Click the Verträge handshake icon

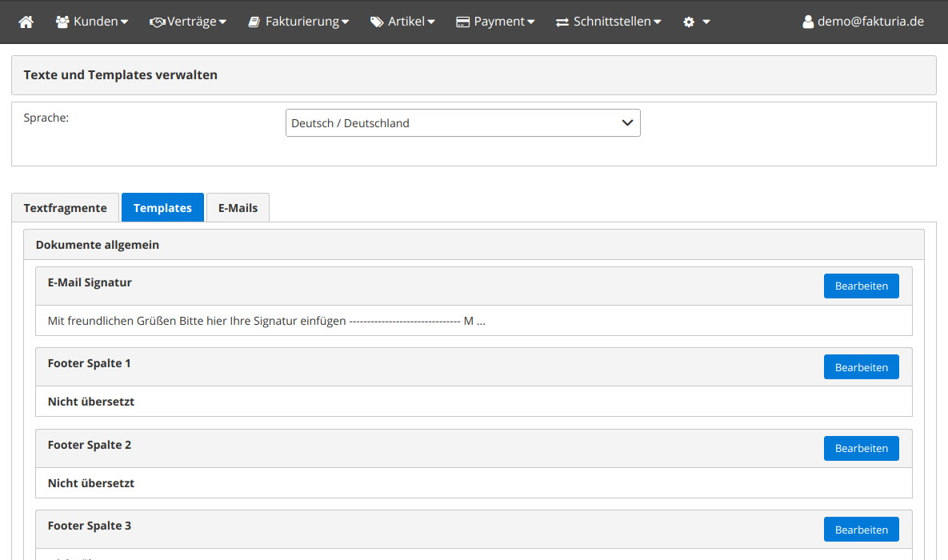pyautogui.click(x=157, y=22)
